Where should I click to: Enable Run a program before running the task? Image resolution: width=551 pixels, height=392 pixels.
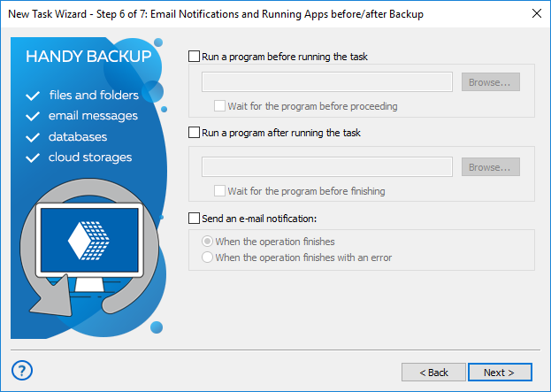(195, 57)
